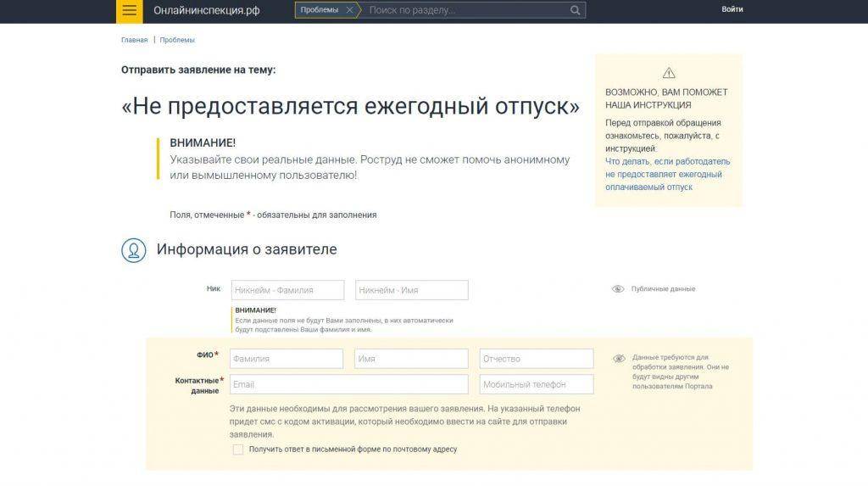Open Проблемы breadcrumb link
The width and height of the screenshot is (868, 486).
click(177, 40)
